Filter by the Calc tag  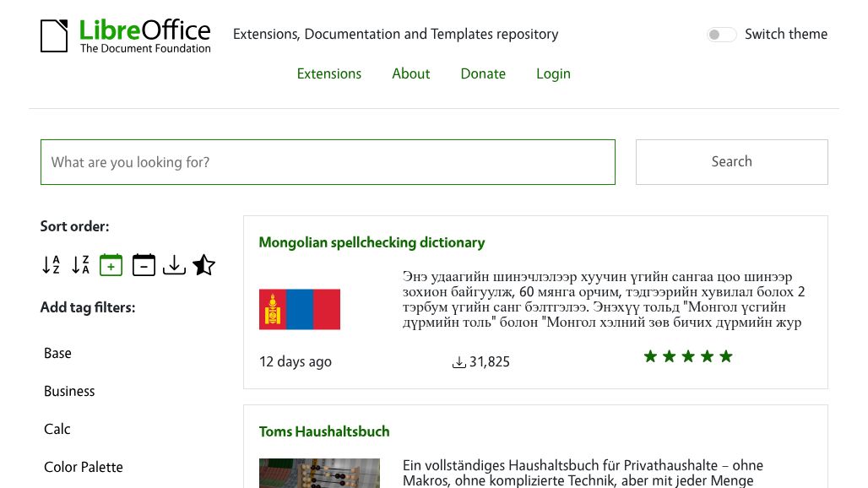[57, 429]
